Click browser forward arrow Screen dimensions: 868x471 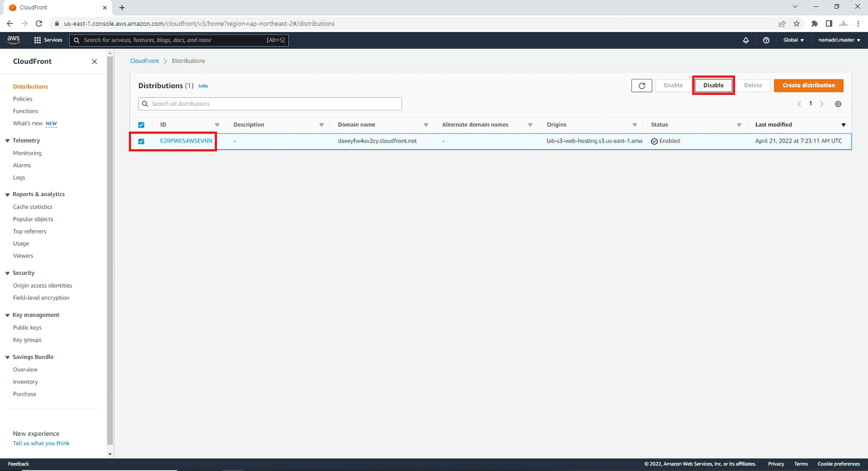pyautogui.click(x=24, y=23)
